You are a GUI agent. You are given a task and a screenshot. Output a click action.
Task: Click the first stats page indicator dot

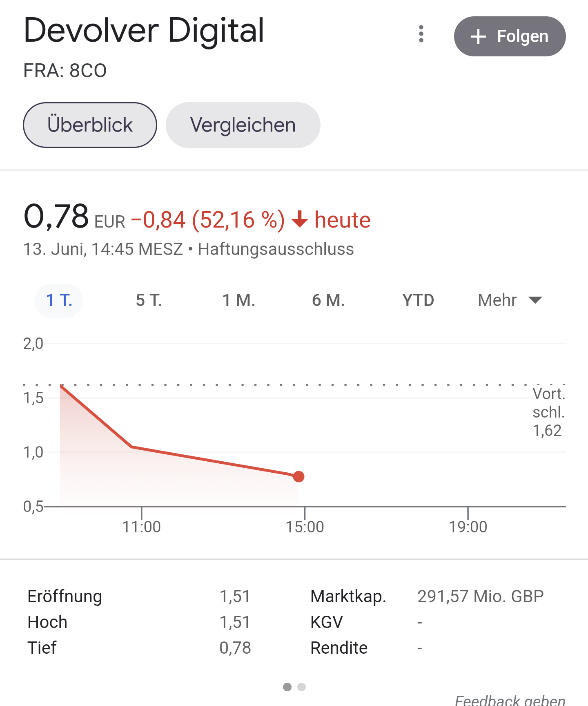click(x=287, y=687)
